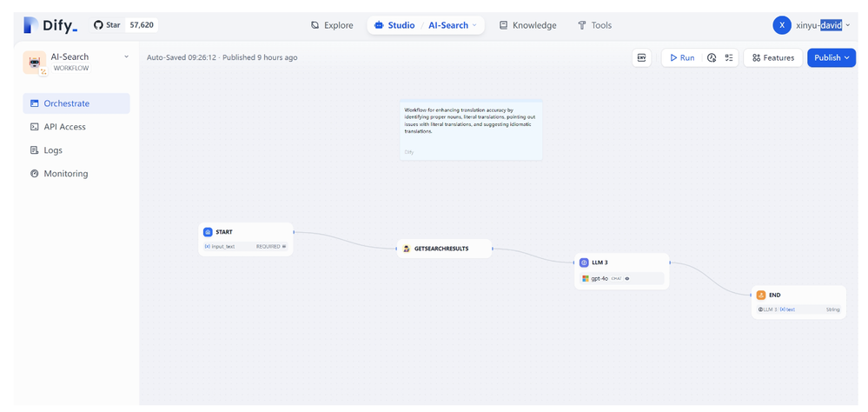Screen dimensions: 868x412
Task: Click the LLM 3 node icon
Action: (584, 262)
